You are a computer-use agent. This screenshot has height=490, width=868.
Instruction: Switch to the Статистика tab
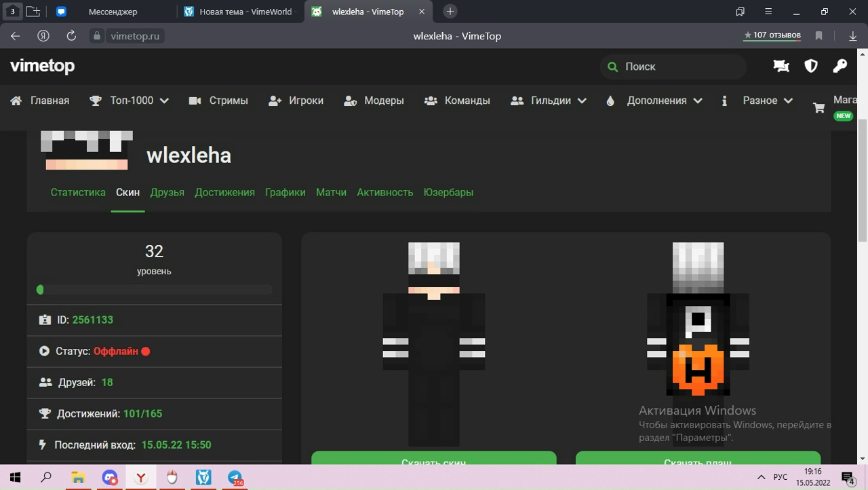point(77,192)
